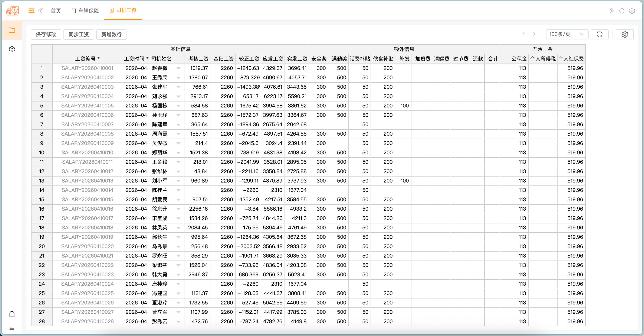Click the double left arrow tab scroll icon
Screen dimensions: 644x336
pos(40,11)
